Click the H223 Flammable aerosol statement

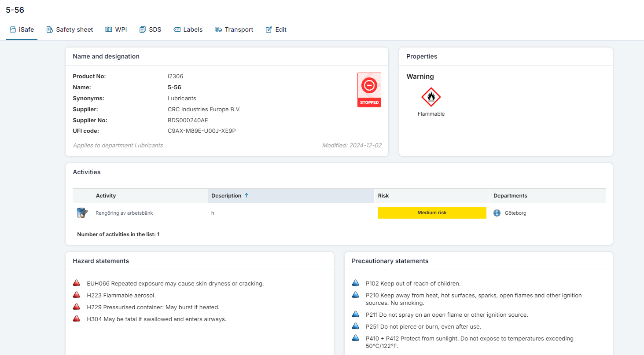coord(121,295)
